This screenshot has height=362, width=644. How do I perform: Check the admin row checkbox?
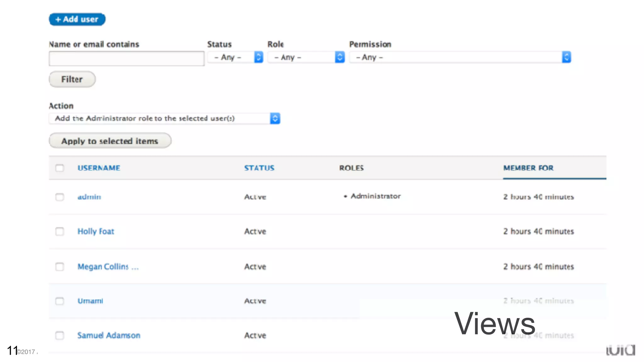click(x=60, y=197)
